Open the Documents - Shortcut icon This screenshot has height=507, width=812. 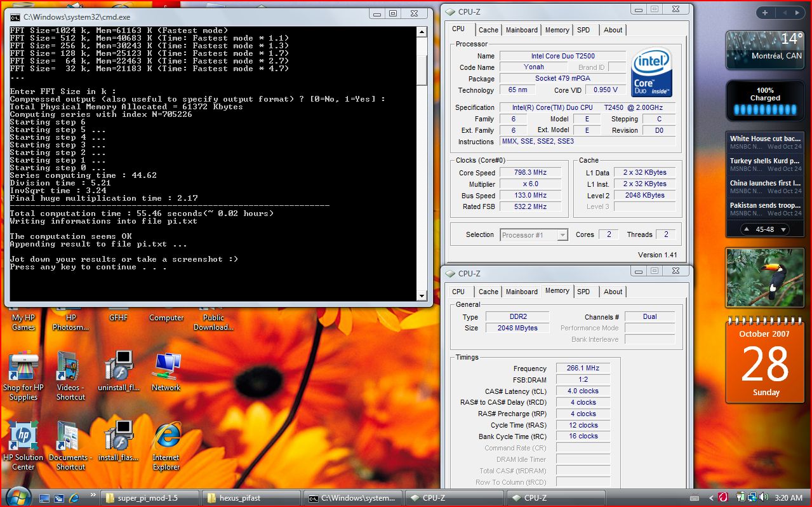(x=70, y=446)
